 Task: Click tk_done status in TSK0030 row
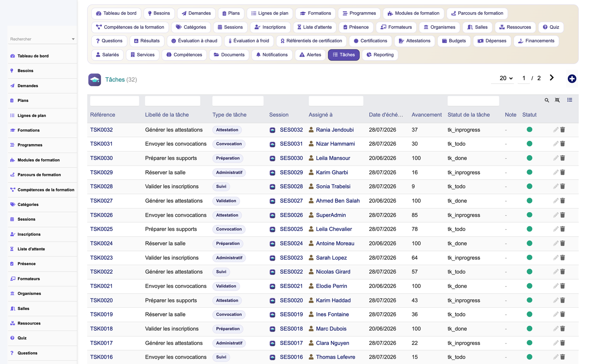coord(457,158)
